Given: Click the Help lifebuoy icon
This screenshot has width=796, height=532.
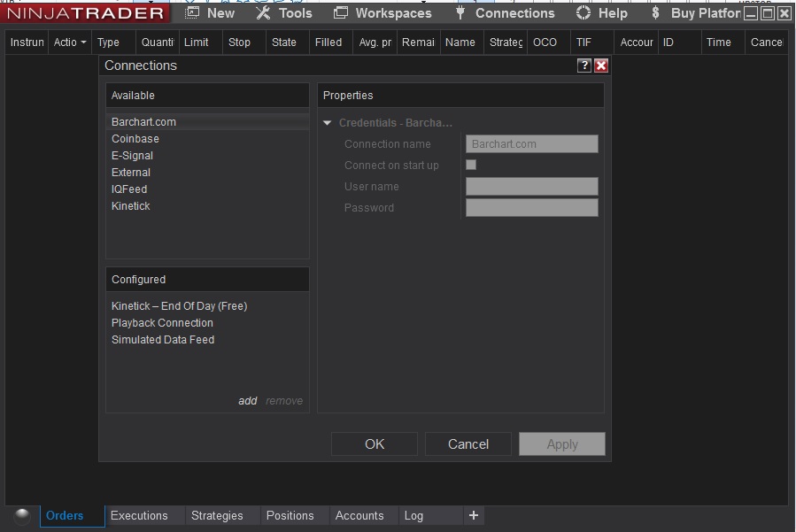Looking at the screenshot, I should click(583, 12).
